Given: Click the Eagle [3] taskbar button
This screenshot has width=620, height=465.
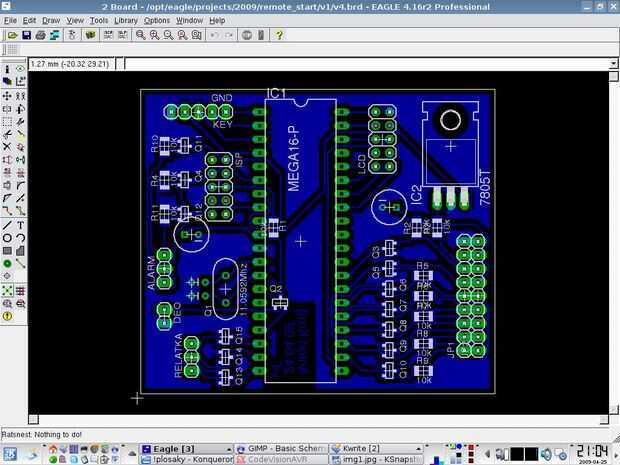Looking at the screenshot, I should [187, 449].
